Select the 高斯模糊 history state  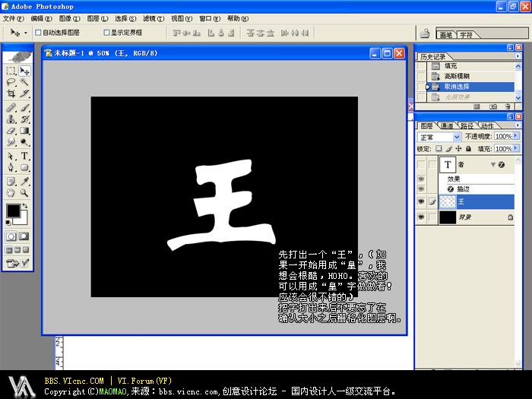[x=457, y=77]
